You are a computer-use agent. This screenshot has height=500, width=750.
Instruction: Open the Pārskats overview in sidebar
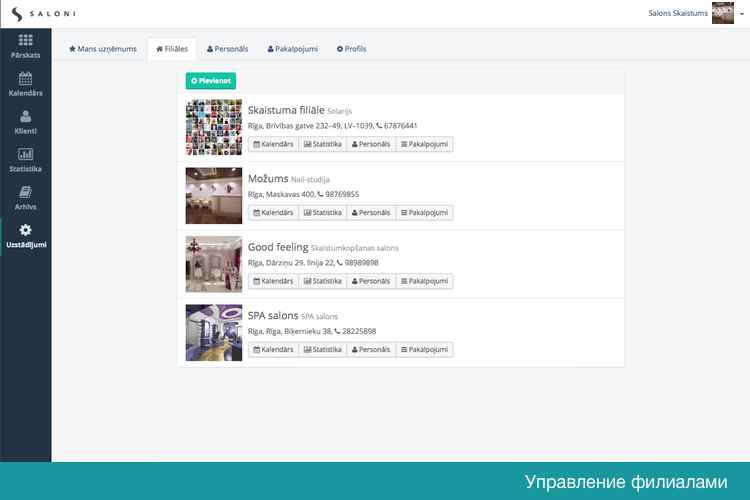(x=25, y=47)
